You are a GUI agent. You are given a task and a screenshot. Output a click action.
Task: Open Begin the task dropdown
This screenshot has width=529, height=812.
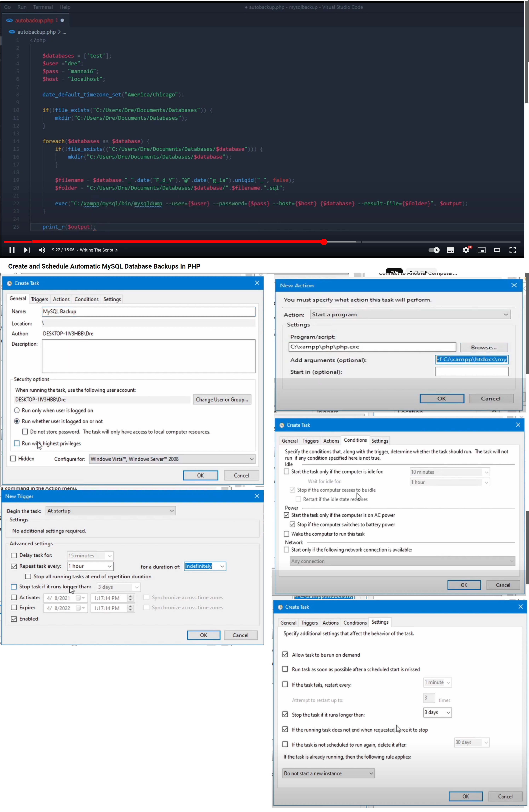[111, 511]
